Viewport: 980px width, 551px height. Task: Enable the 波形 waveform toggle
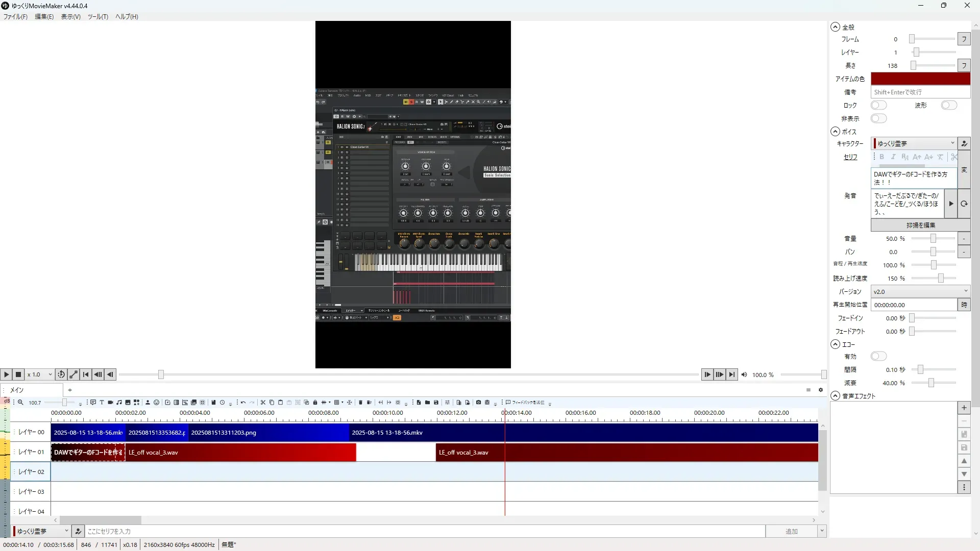pos(949,105)
